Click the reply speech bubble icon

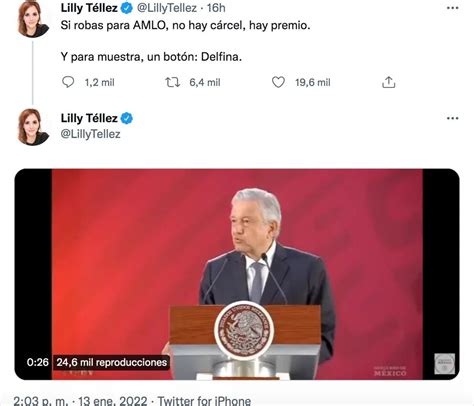[68, 82]
